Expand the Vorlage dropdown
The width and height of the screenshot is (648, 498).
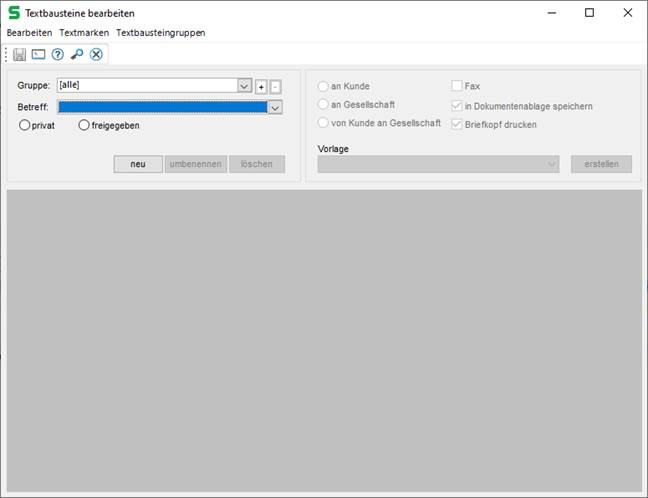point(551,164)
